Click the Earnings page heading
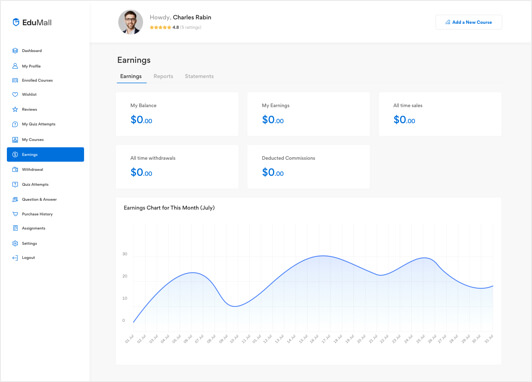532x382 pixels. tap(134, 60)
